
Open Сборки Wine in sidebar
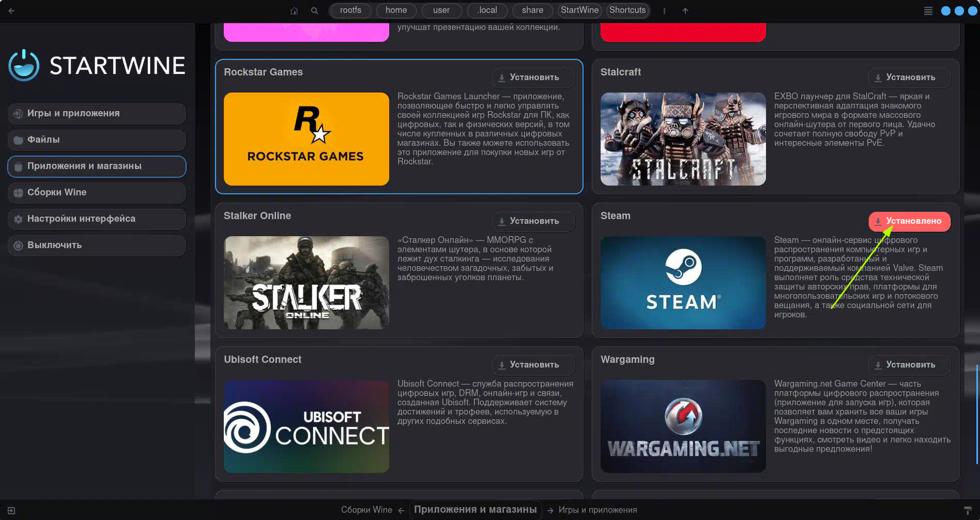coord(97,193)
